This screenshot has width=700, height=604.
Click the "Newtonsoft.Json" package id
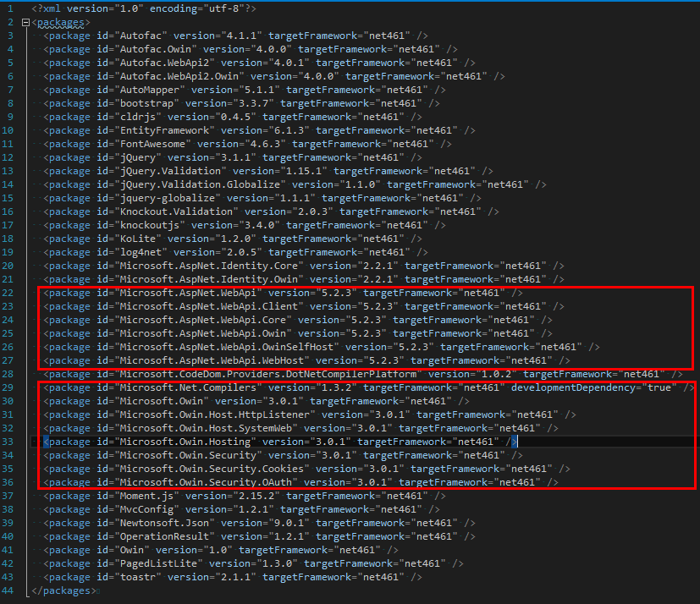click(x=165, y=523)
